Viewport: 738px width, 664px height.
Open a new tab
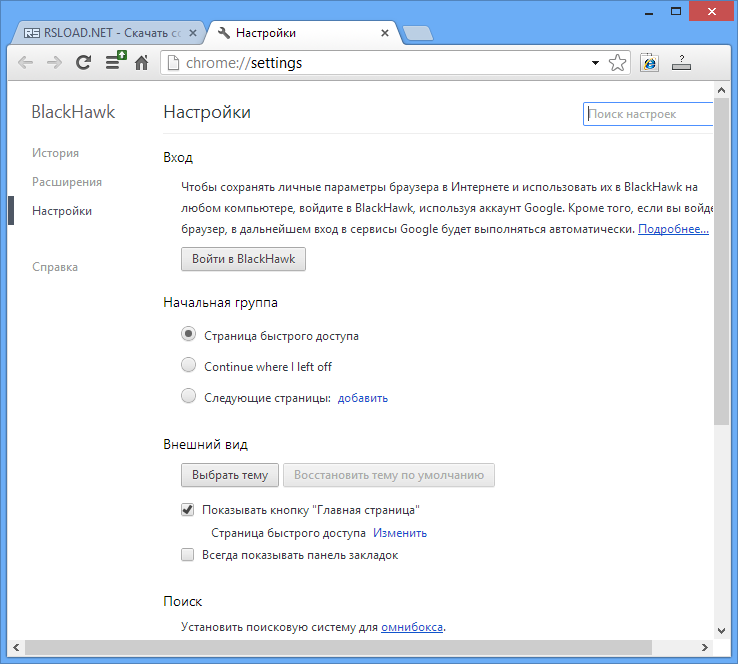tap(418, 33)
